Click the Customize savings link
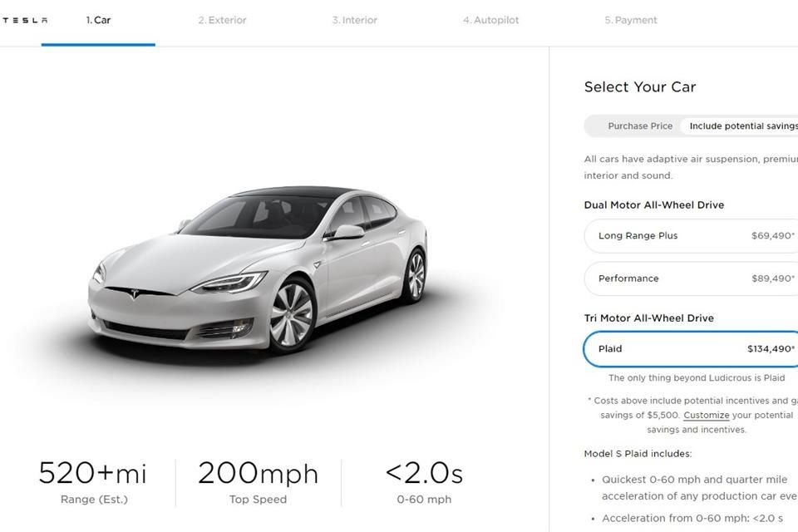Image resolution: width=798 pixels, height=532 pixels. click(707, 416)
